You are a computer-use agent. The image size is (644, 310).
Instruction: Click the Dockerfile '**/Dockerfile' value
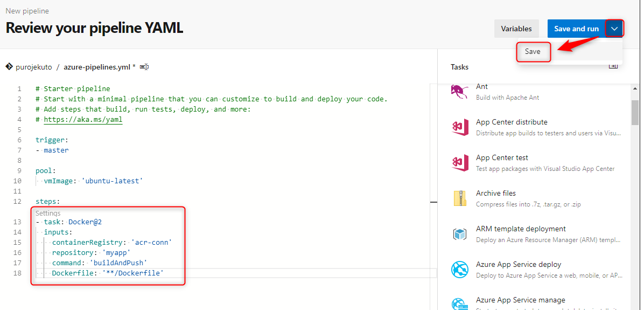pos(132,273)
